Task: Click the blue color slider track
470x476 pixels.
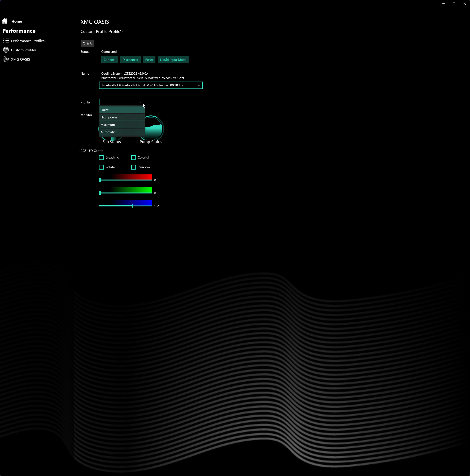Action: (x=125, y=206)
